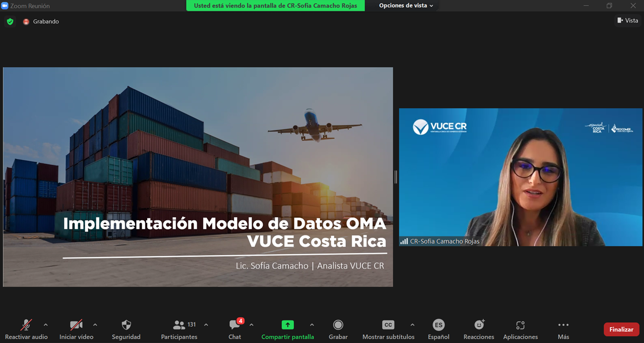Click the divider handle between slide and video
The image size is (644, 343).
pos(396,177)
